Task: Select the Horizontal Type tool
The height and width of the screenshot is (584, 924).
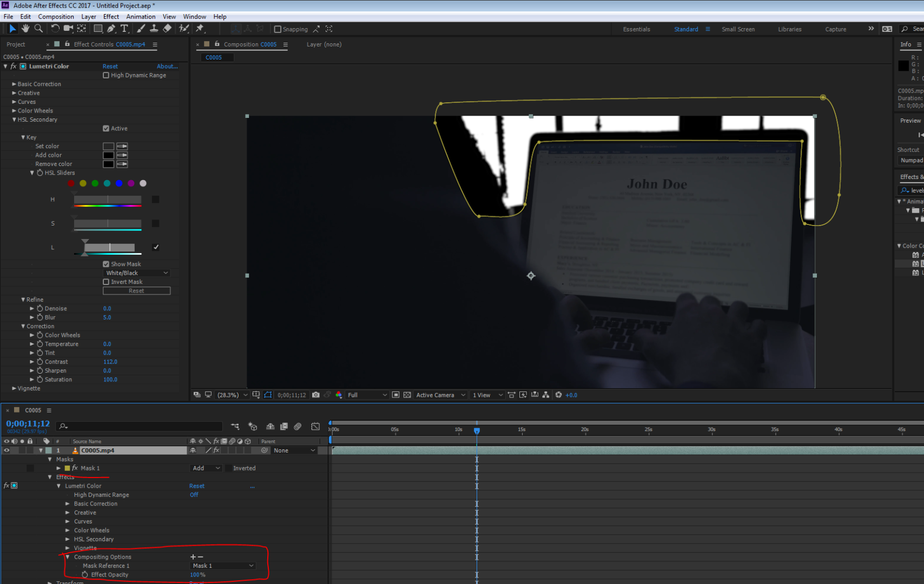Action: (x=124, y=29)
